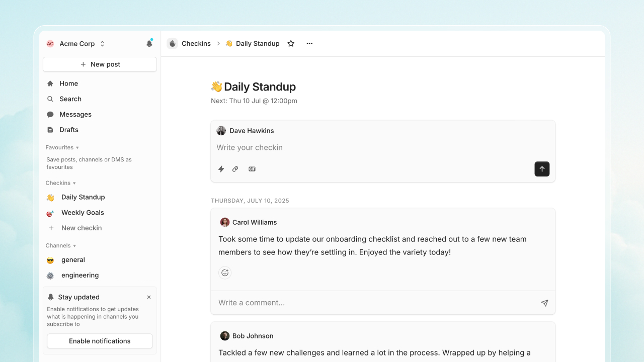644x362 pixels.
Task: Open the Acme Corp workspace switcher
Action: click(x=76, y=44)
